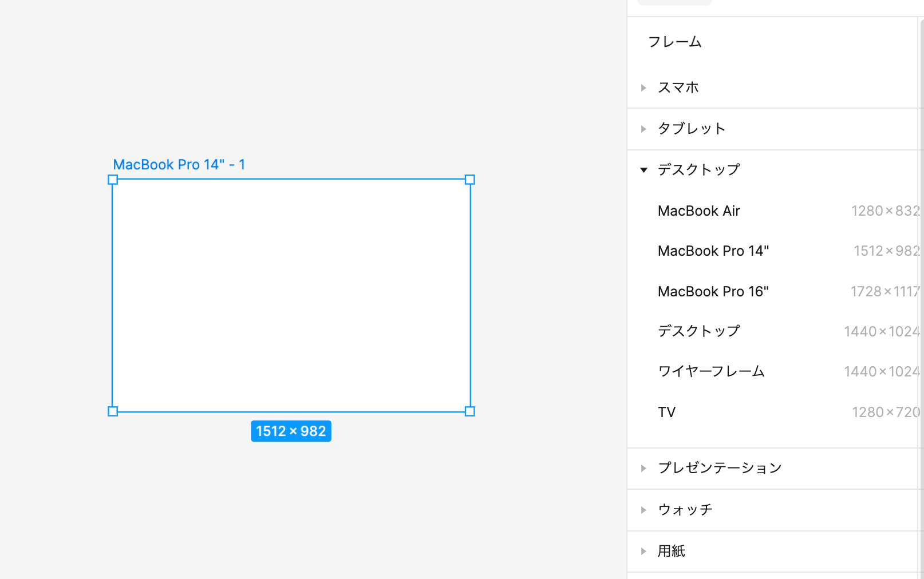
Task: Click the bottom-left resize handle of frame
Action: tap(113, 411)
